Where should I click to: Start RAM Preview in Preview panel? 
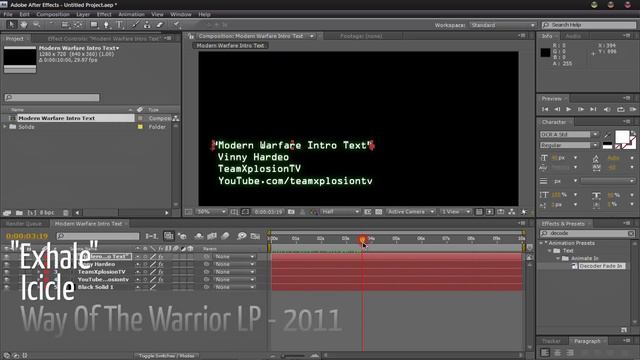(x=633, y=109)
